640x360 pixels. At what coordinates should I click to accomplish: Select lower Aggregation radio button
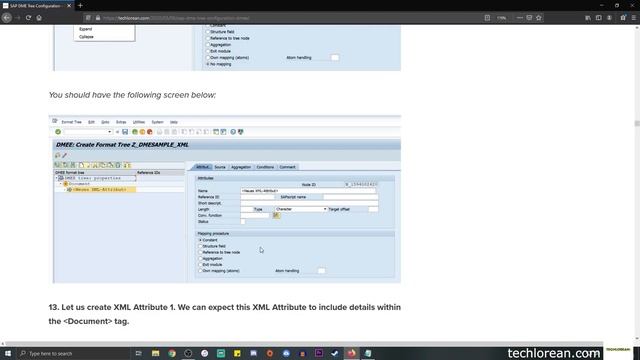point(200,258)
